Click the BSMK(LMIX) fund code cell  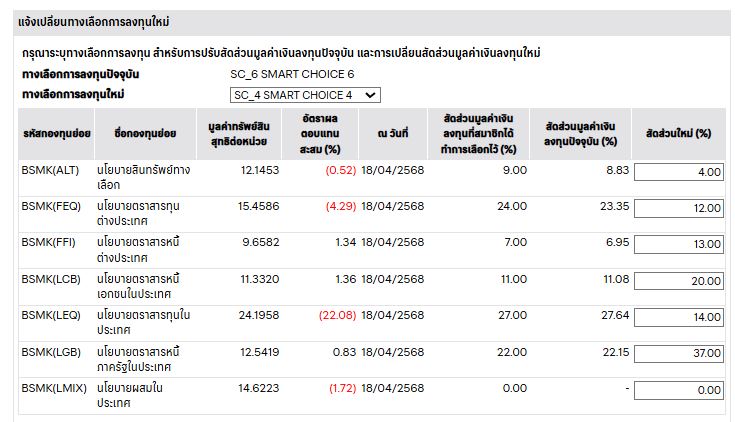coord(54,388)
